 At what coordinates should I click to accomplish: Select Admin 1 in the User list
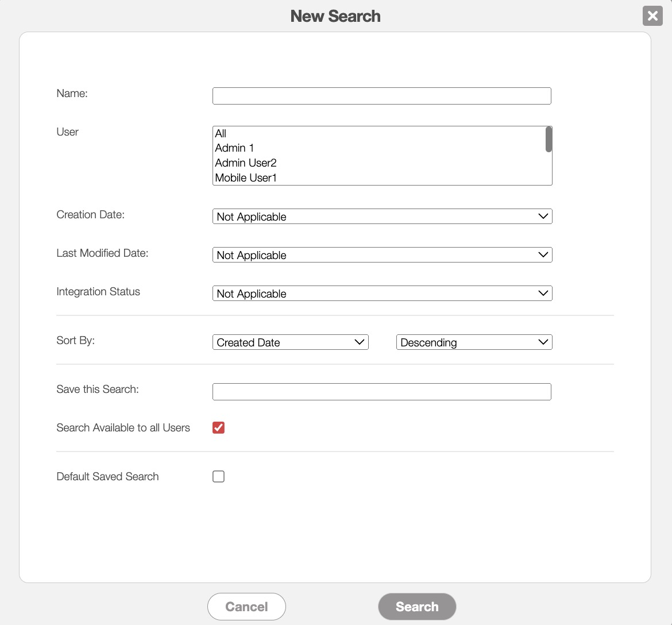click(x=234, y=148)
